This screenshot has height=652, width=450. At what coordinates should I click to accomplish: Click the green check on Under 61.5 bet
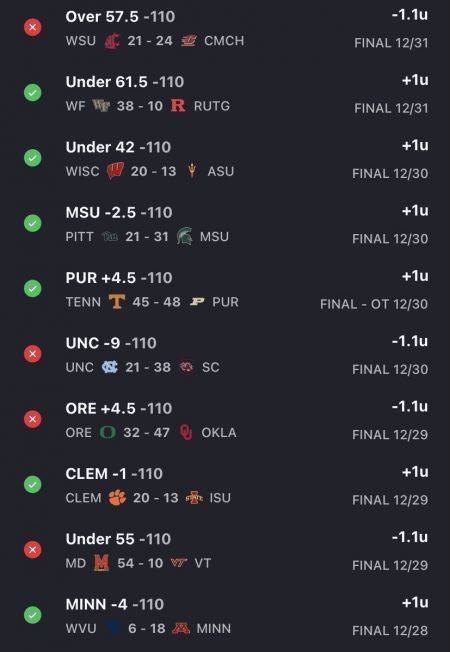tap(32, 93)
